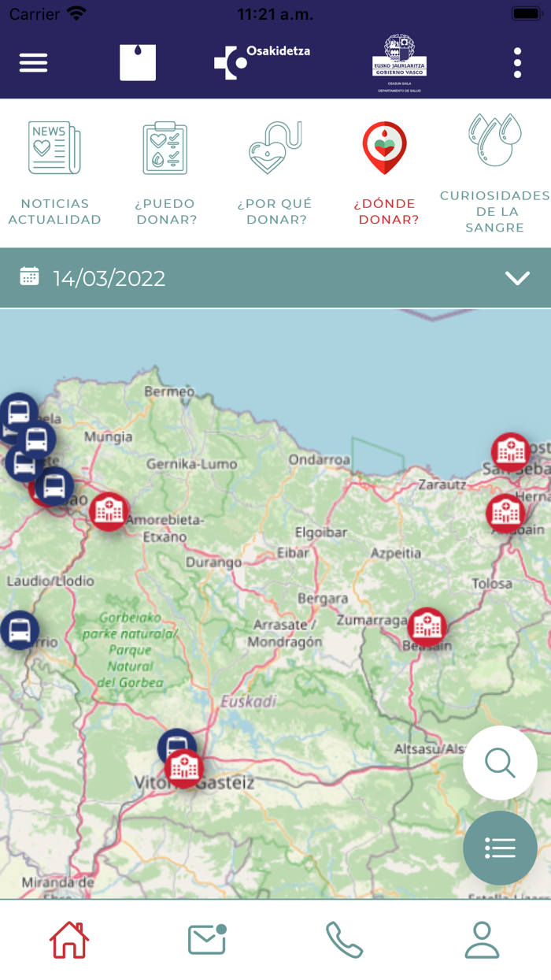Image resolution: width=551 pixels, height=980 pixels.
Task: Tap the hospital marker above Tolosa
Action: [x=505, y=513]
